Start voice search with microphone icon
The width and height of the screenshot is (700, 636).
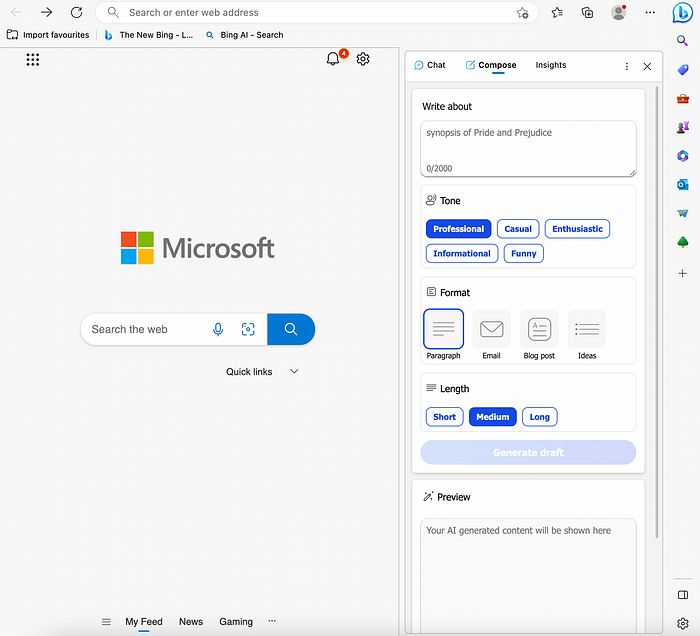(x=218, y=329)
